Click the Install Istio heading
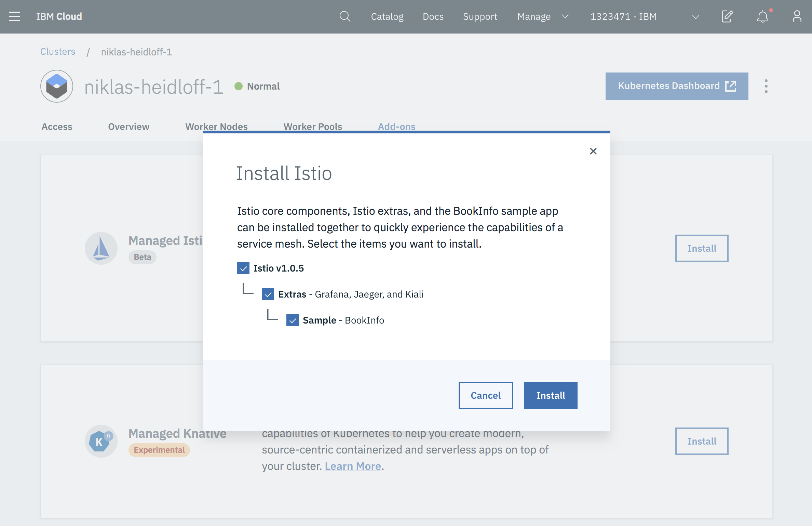The width and height of the screenshot is (812, 526). pyautogui.click(x=284, y=173)
